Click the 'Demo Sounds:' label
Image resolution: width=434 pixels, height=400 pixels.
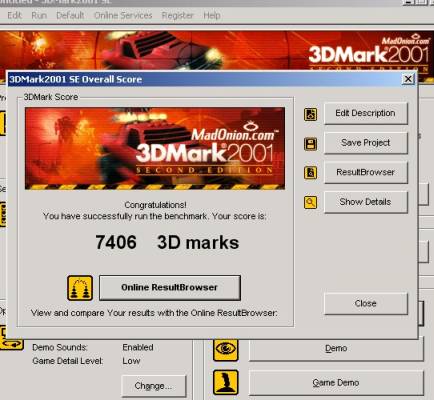(x=60, y=347)
